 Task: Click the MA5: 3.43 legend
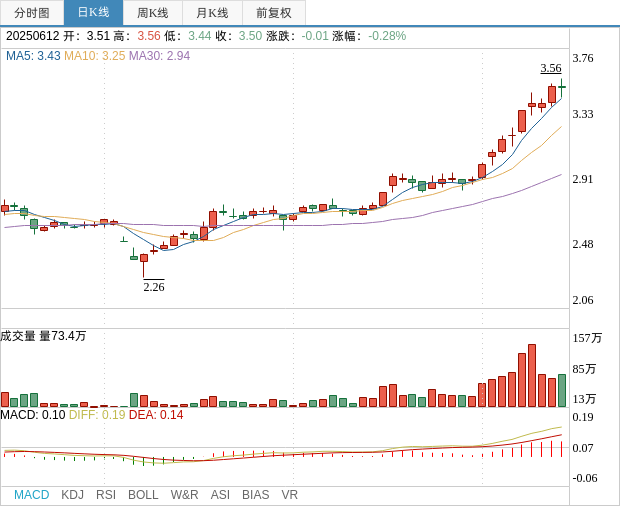click(33, 56)
